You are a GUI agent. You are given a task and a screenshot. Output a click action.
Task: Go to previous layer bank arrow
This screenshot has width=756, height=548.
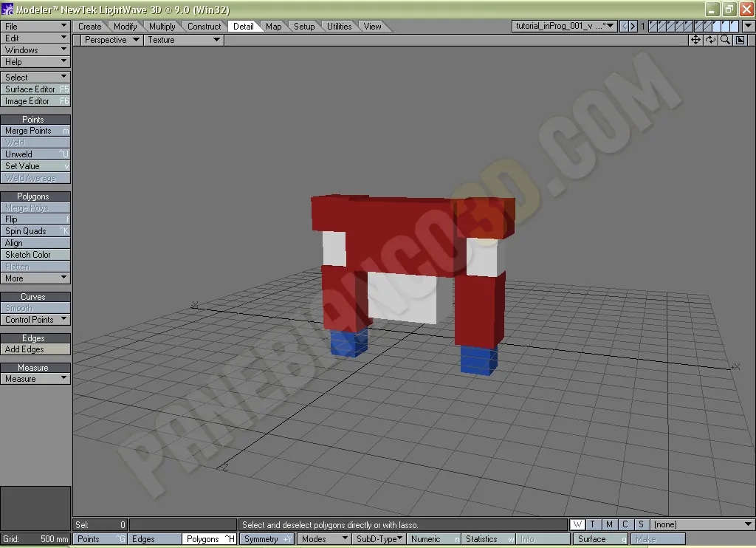point(624,26)
